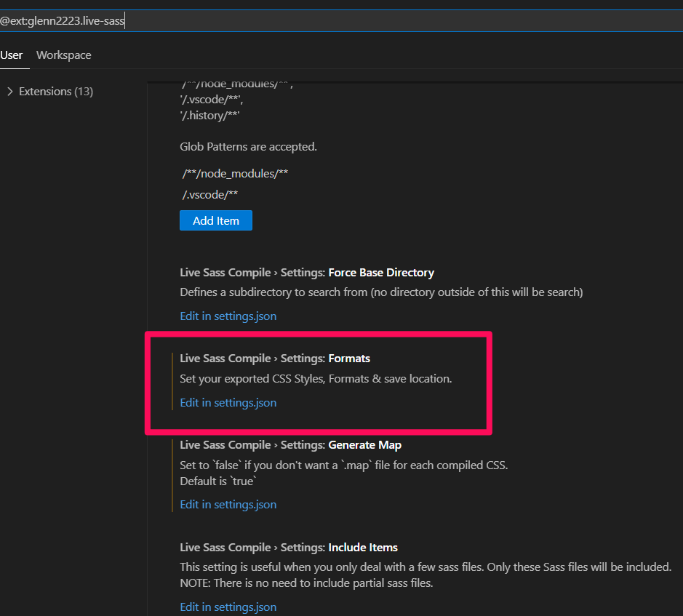Image resolution: width=683 pixels, height=616 pixels.
Task: Click the Force Base Directory subdirectory description
Action: pos(381,292)
